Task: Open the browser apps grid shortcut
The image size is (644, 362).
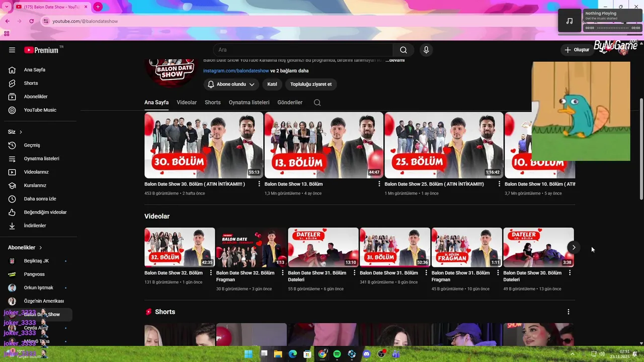Action: pyautogui.click(x=7, y=34)
